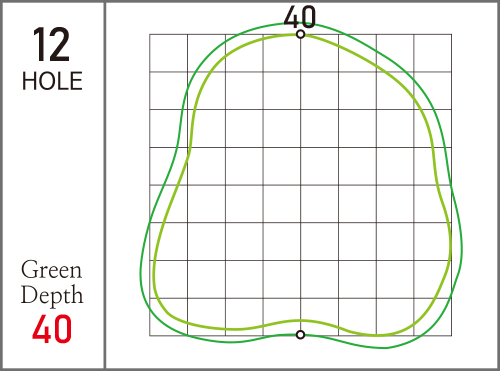Click the digit 1 in hole number 12
Viewport: 500px width, 371px height.
pyautogui.click(x=40, y=44)
